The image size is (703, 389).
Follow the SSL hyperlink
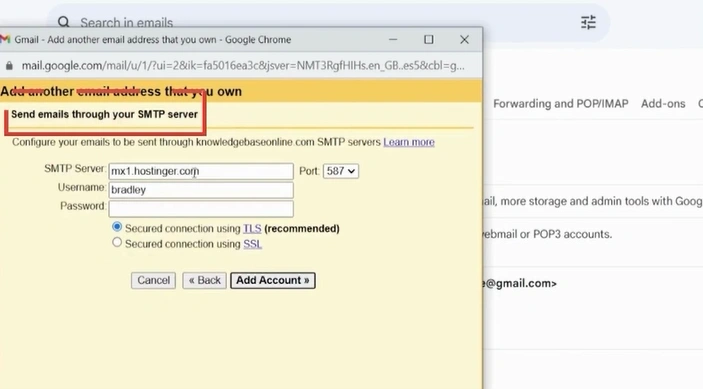tap(252, 244)
